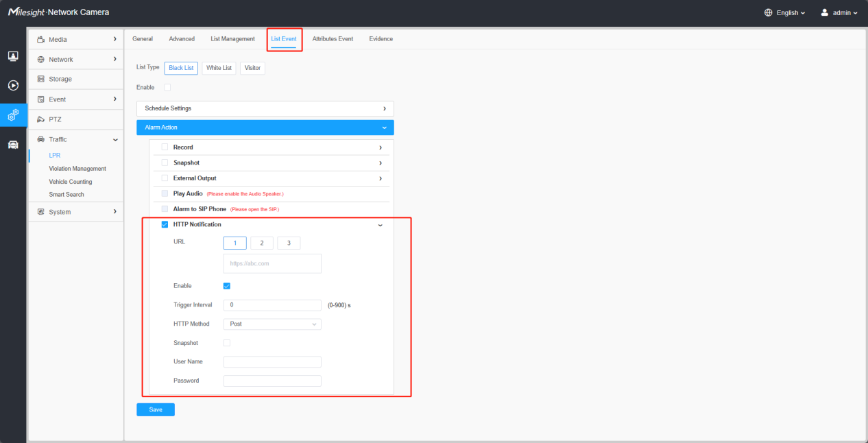Uncheck the HTTP Notification checkbox
868x443 pixels.
pyautogui.click(x=165, y=224)
